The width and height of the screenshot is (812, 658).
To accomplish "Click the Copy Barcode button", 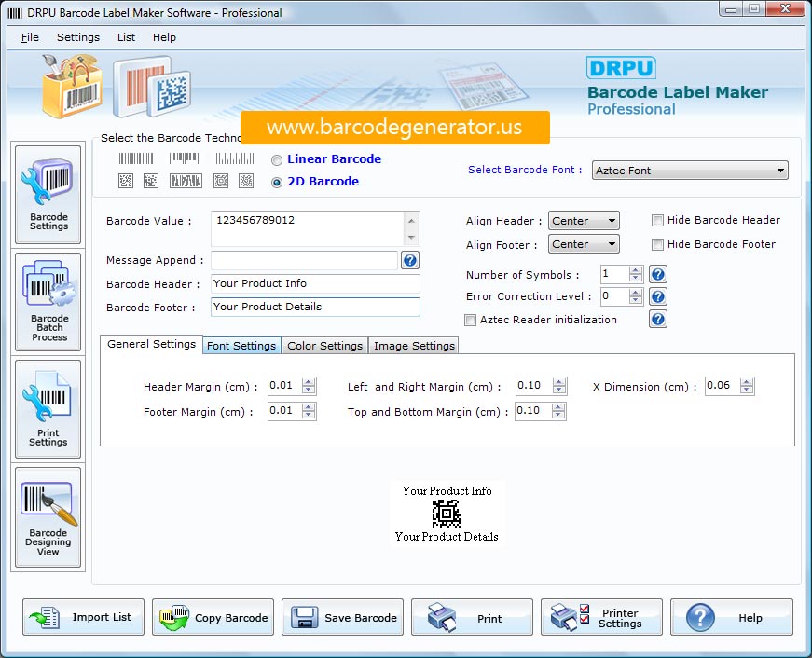I will click(213, 617).
